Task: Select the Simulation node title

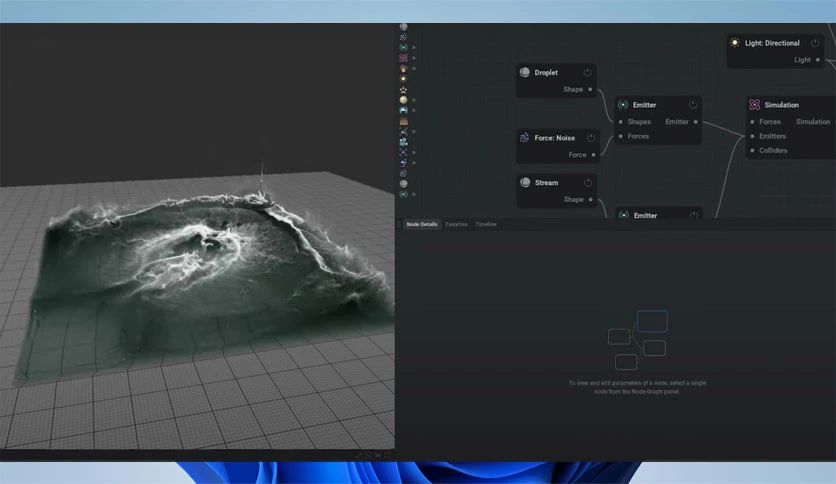Action: [x=782, y=105]
